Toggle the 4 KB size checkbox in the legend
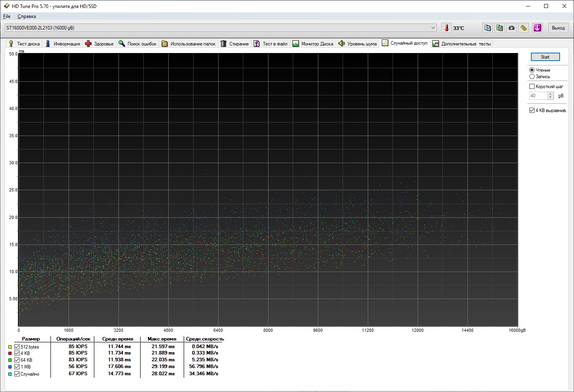The image size is (574, 392). pos(17,353)
